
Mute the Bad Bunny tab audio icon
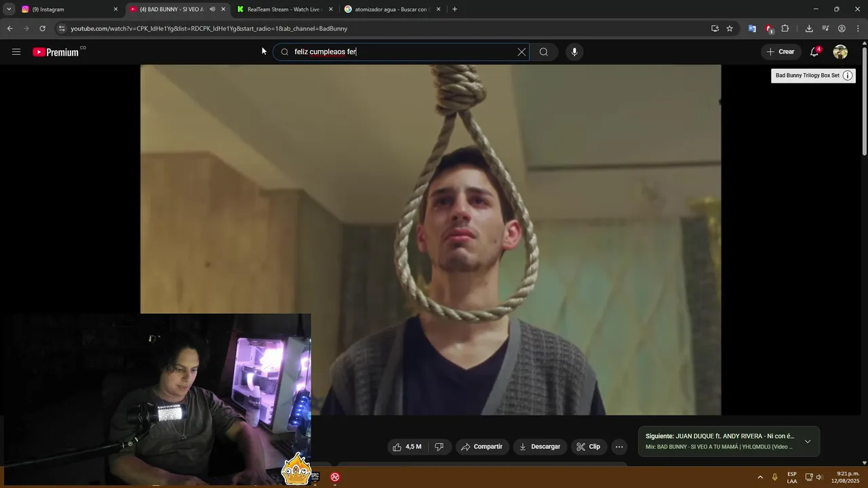click(x=212, y=9)
